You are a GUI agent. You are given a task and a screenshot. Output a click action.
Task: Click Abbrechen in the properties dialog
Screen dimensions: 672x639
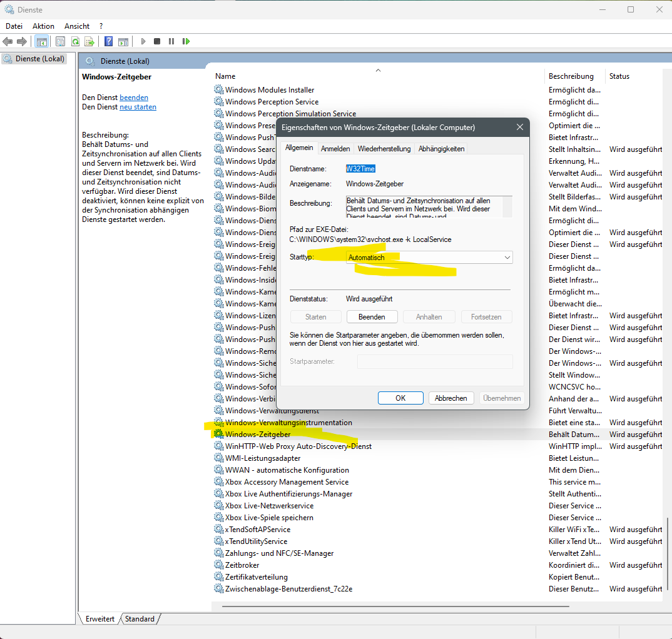tap(451, 398)
